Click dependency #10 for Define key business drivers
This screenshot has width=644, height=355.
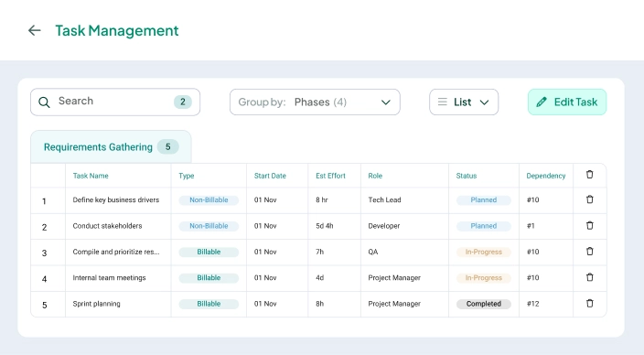532,200
